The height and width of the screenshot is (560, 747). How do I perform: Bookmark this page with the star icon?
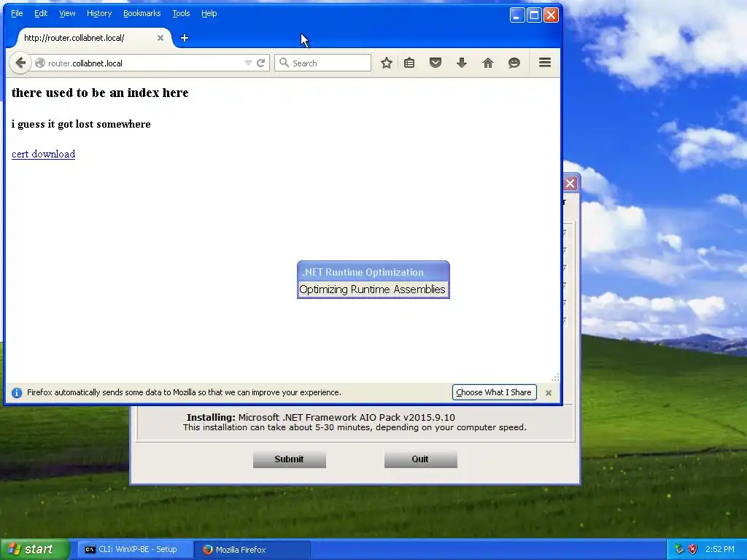[x=387, y=63]
